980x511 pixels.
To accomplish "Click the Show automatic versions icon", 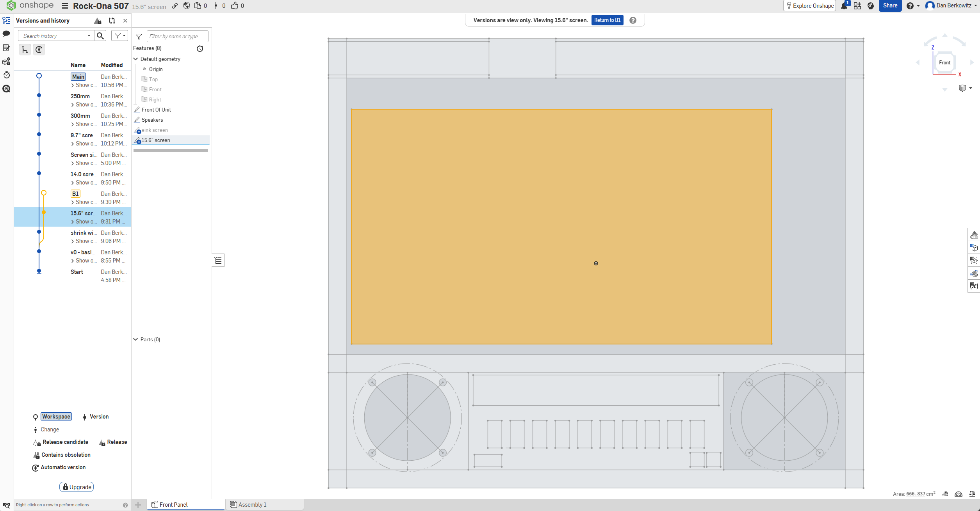I will pos(39,50).
